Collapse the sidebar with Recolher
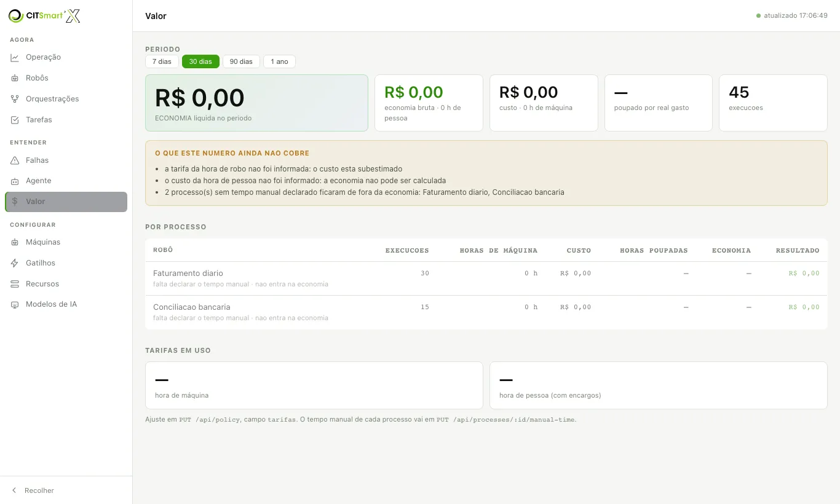This screenshot has height=504, width=840. click(x=66, y=490)
